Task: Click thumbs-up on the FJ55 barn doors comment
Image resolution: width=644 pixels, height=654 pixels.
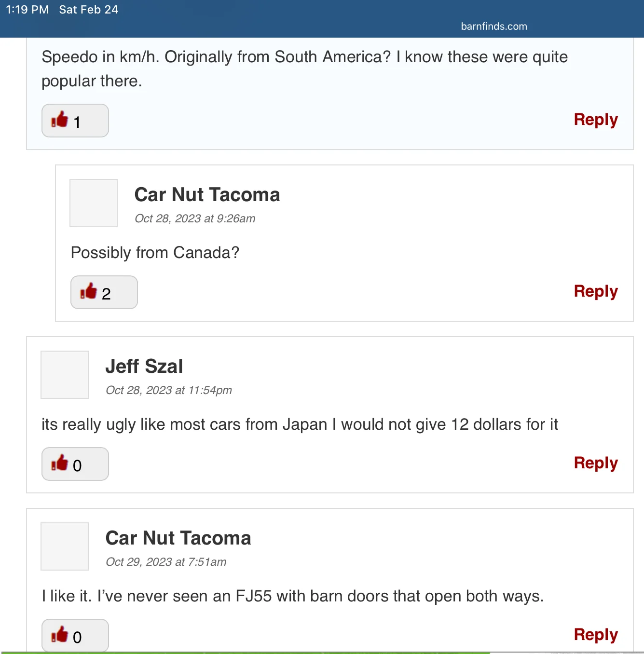Action: (75, 635)
